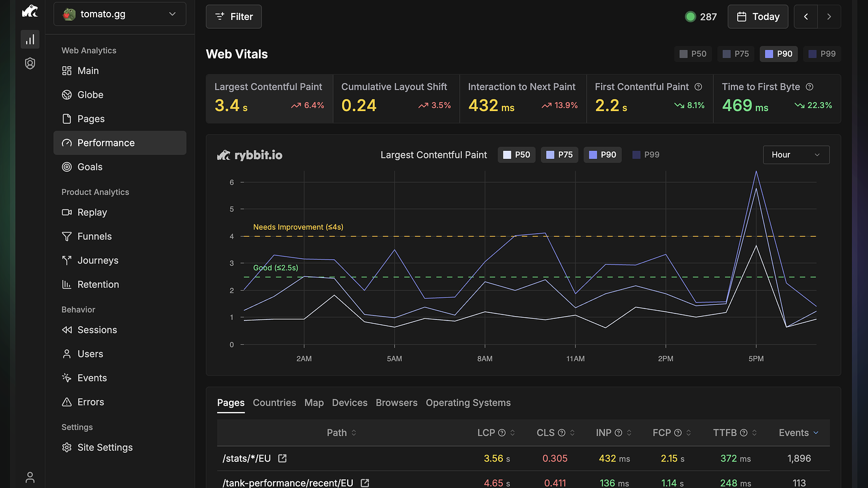Screen dimensions: 868x488
Task: Click the shield icon in left rail
Action: (x=30, y=63)
